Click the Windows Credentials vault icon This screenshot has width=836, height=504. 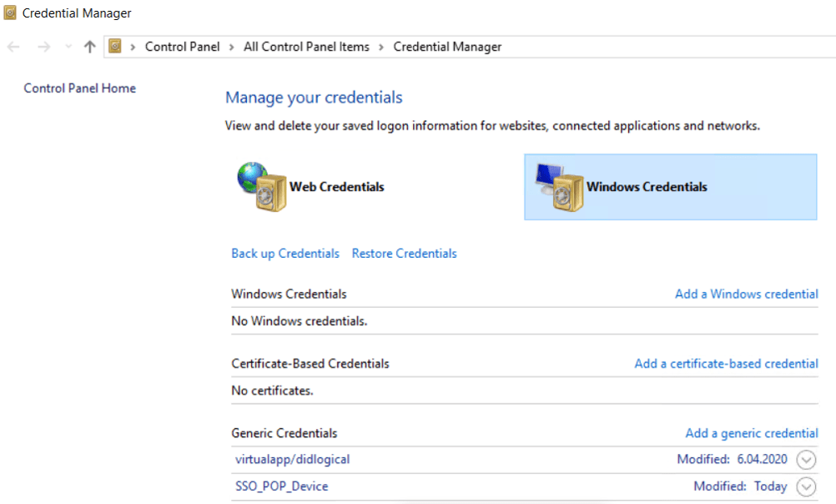558,187
